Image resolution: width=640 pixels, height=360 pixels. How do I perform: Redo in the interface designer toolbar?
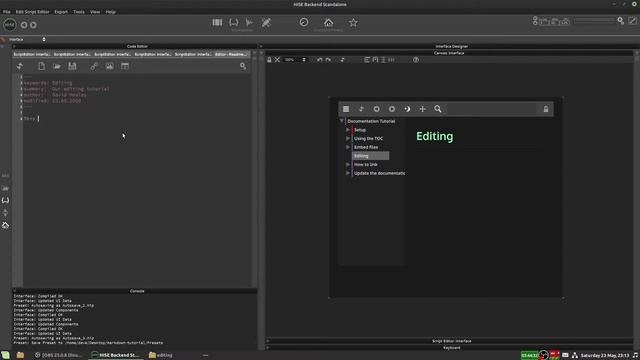click(x=328, y=60)
